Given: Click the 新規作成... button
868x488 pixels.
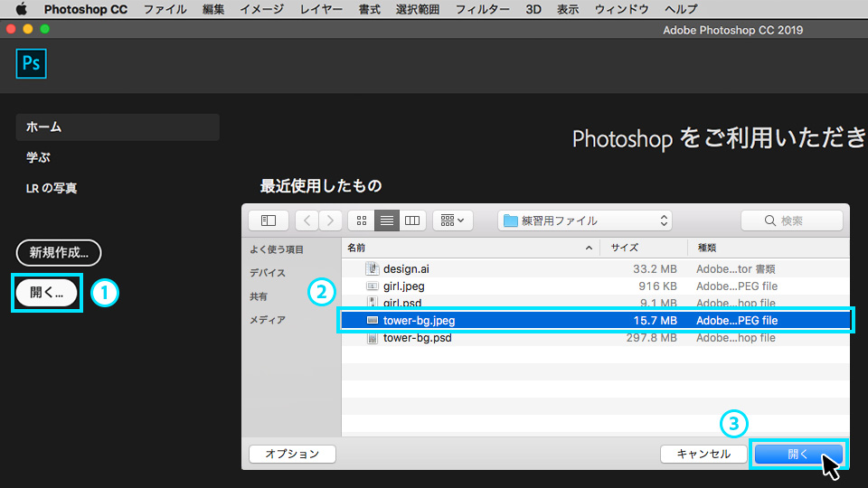Looking at the screenshot, I should (59, 253).
